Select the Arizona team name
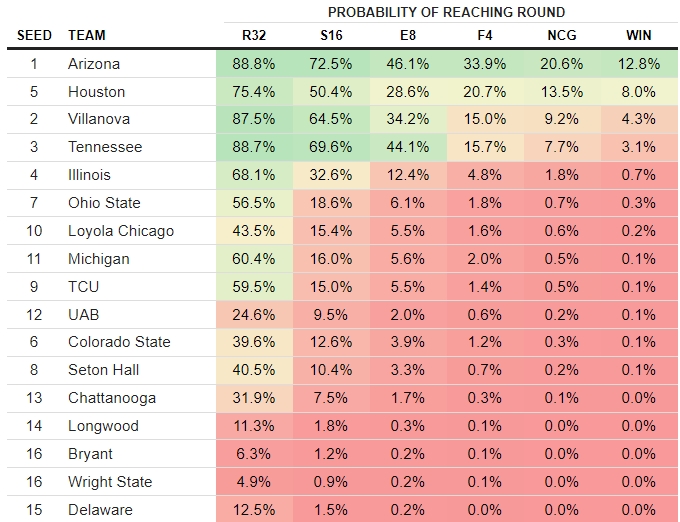 [x=94, y=63]
